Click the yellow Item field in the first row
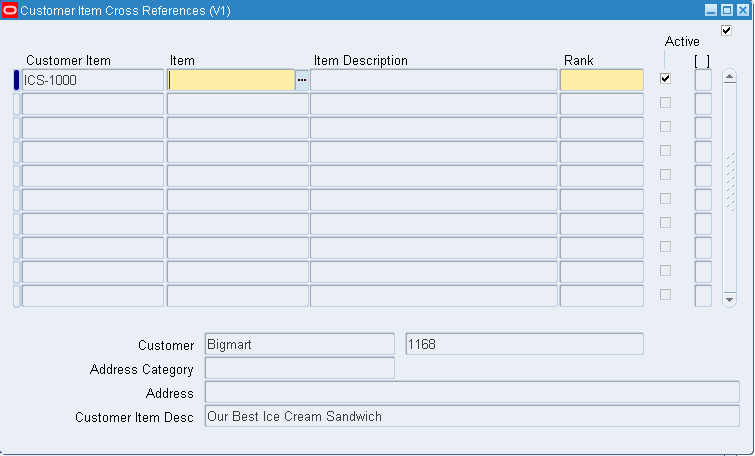 coord(231,80)
